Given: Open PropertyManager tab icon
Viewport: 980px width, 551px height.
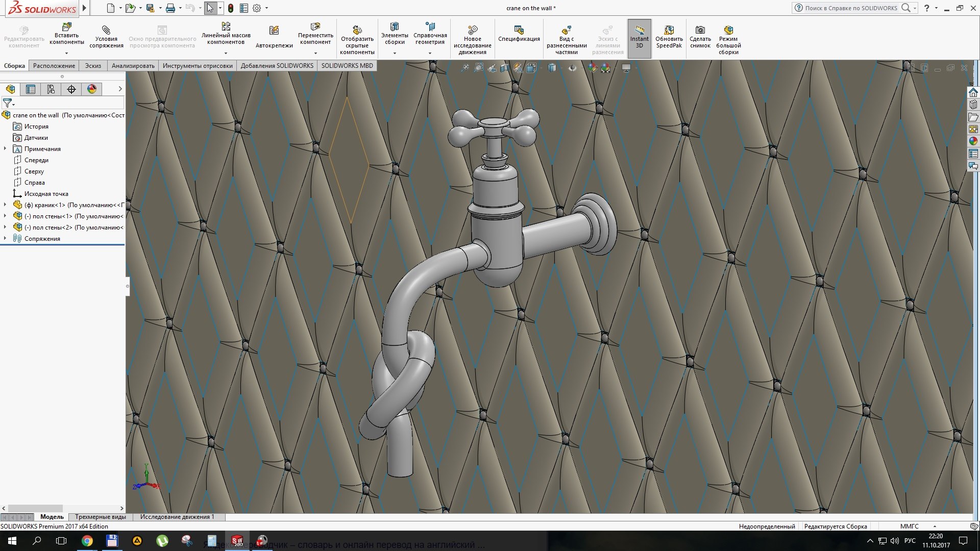Looking at the screenshot, I should (31, 89).
